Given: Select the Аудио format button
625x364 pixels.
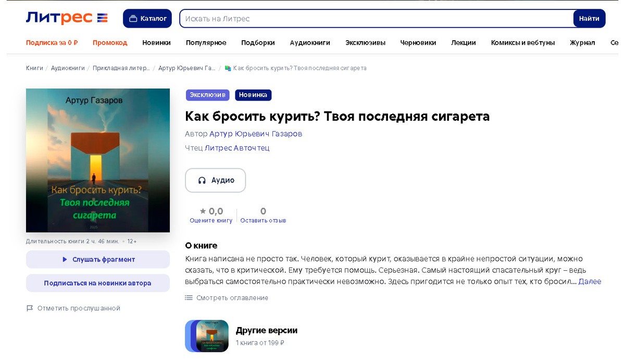Looking at the screenshot, I should point(216,180).
